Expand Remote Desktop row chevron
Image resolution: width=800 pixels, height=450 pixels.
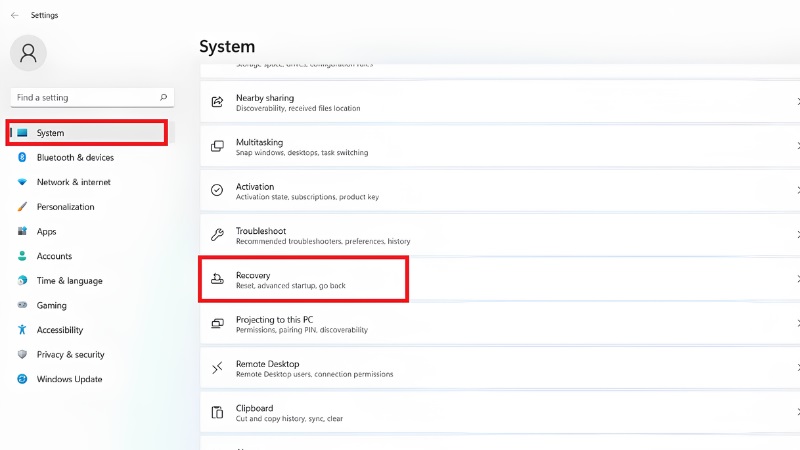click(x=797, y=367)
